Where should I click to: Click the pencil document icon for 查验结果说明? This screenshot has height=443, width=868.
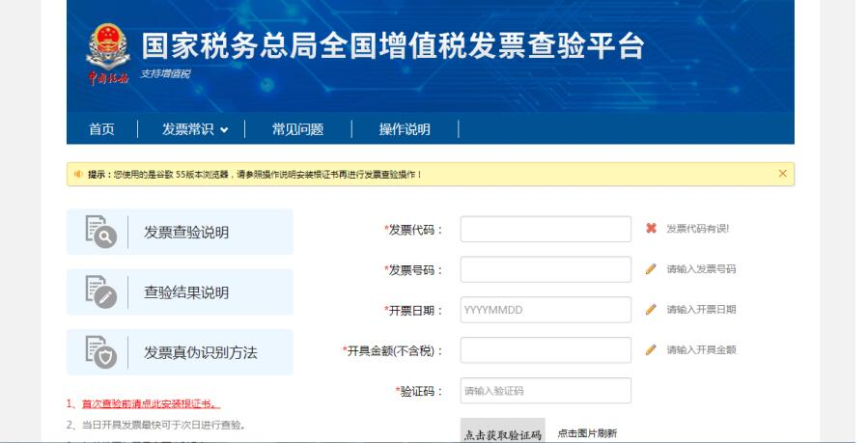[x=101, y=291]
